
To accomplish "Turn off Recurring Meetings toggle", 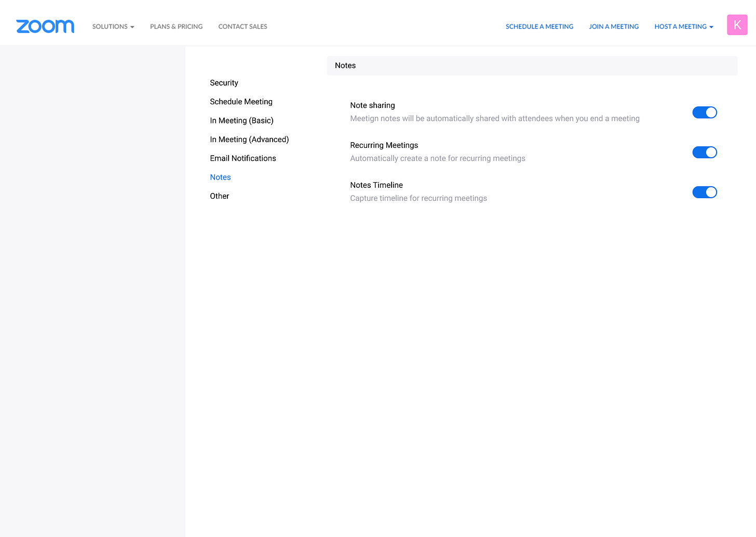I will tap(704, 153).
